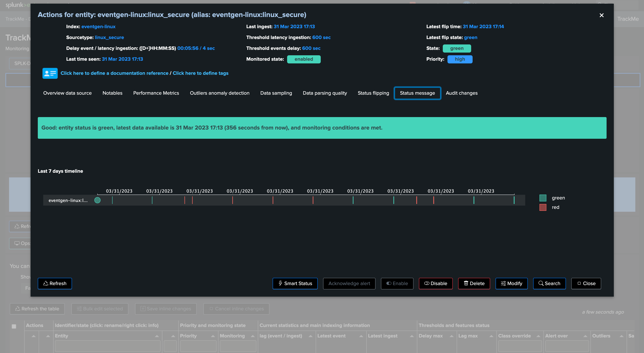The image size is (644, 353).
Task: Click the Close button in the dialog footer
Action: click(x=586, y=283)
